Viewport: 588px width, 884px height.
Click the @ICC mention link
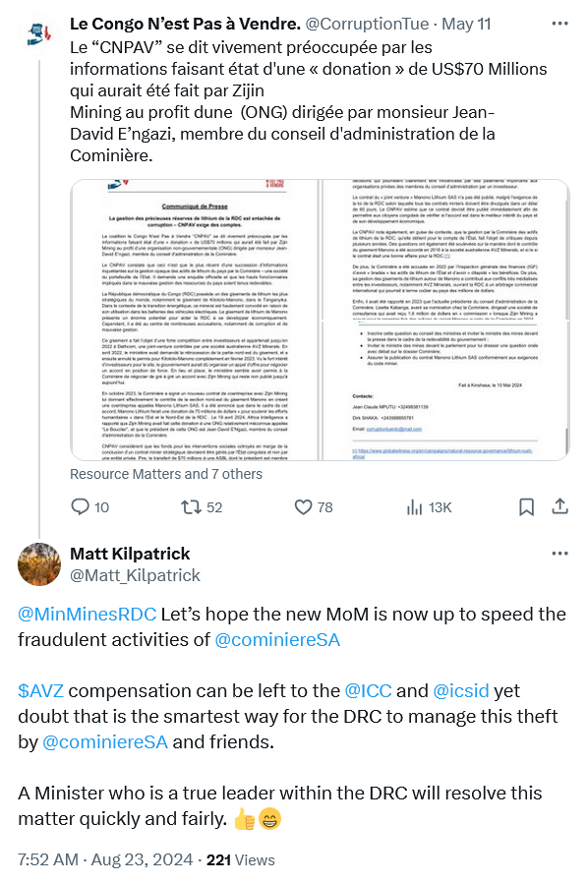(x=368, y=690)
